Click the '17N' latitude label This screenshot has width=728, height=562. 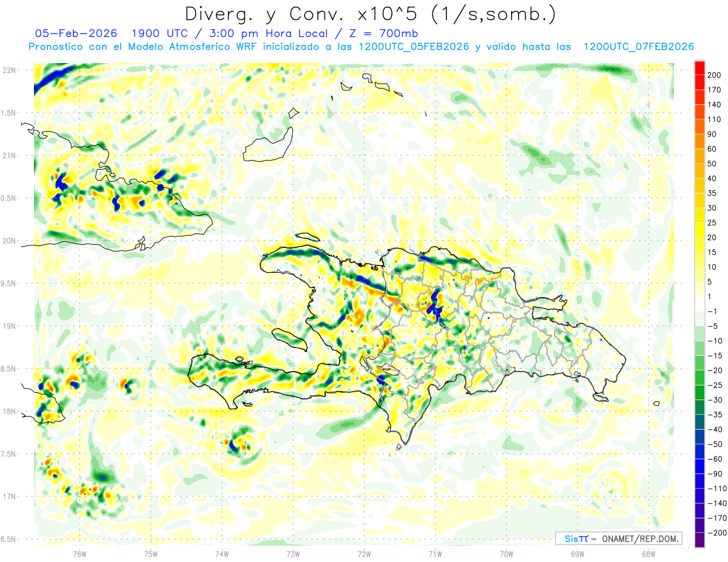point(8,497)
